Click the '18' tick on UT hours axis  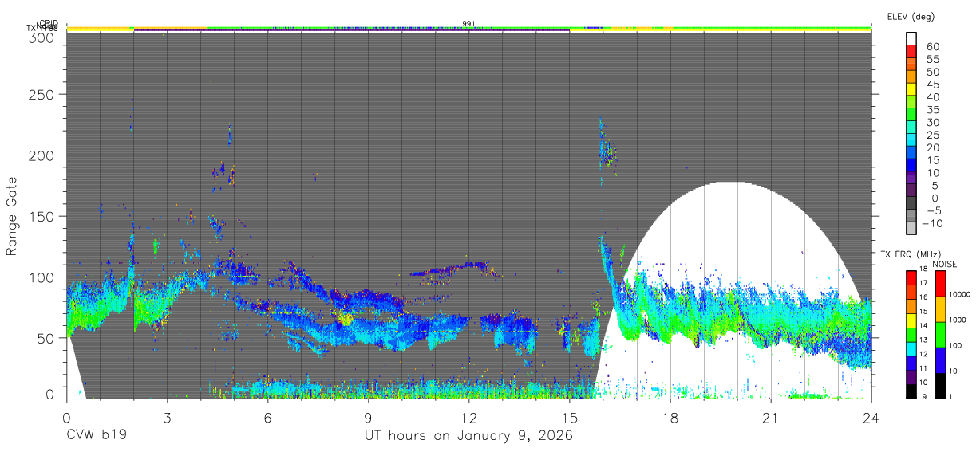pyautogui.click(x=670, y=418)
